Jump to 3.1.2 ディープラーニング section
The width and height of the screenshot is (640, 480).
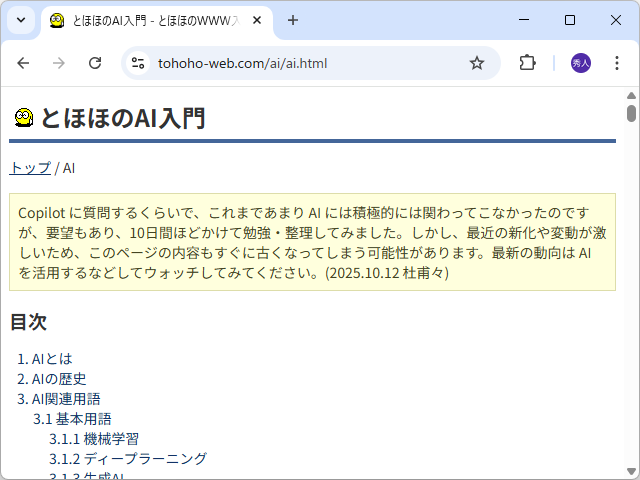(x=128, y=459)
